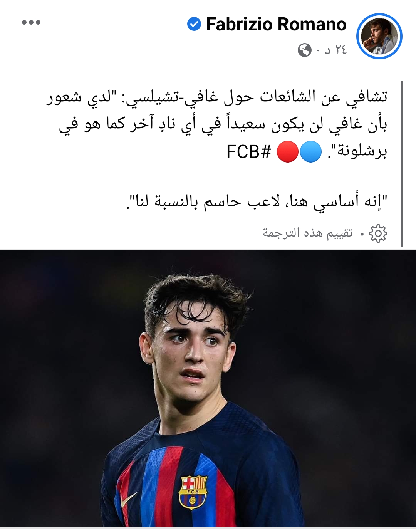The image size is (416, 532).
Task: Click the globe public audience icon
Action: [304, 50]
